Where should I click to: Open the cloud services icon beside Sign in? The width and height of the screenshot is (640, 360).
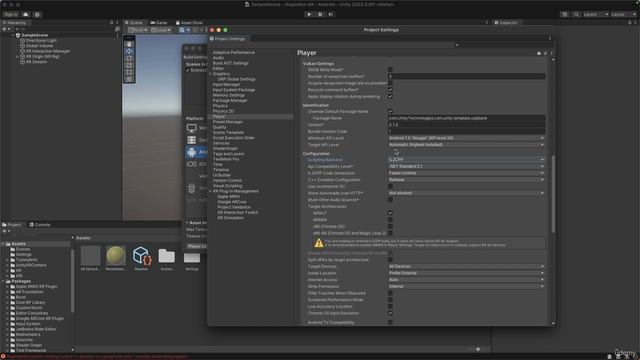pos(25,14)
